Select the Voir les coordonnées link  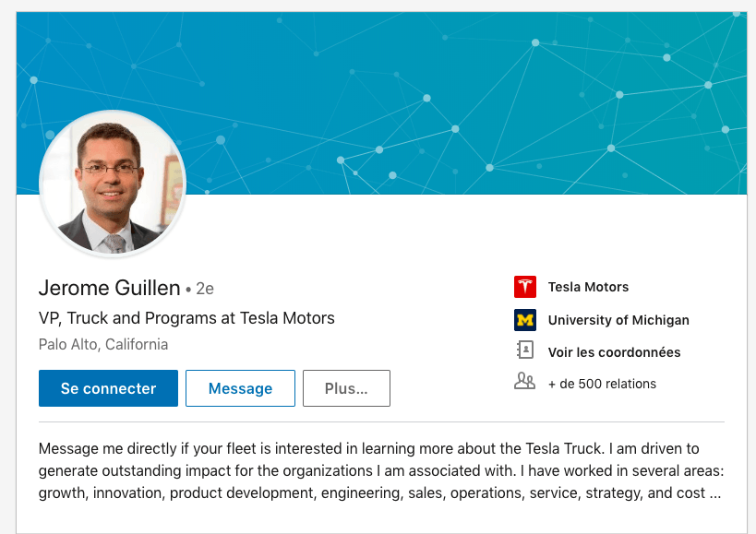point(614,352)
